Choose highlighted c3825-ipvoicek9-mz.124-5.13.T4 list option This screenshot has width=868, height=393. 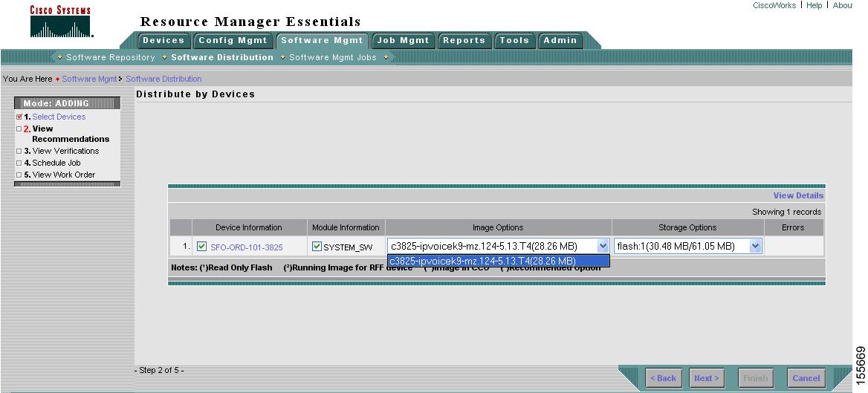pyautogui.click(x=498, y=261)
